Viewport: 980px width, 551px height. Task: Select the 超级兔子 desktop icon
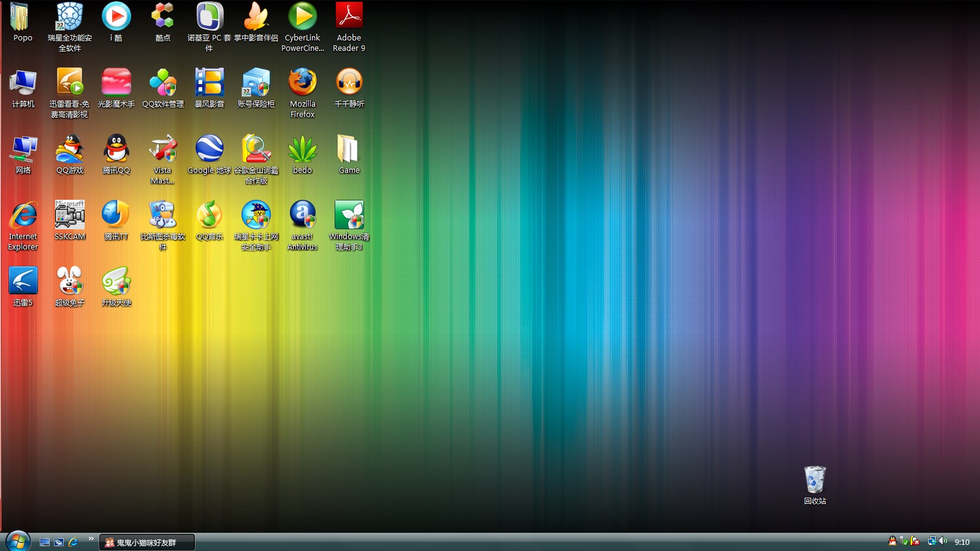click(70, 287)
